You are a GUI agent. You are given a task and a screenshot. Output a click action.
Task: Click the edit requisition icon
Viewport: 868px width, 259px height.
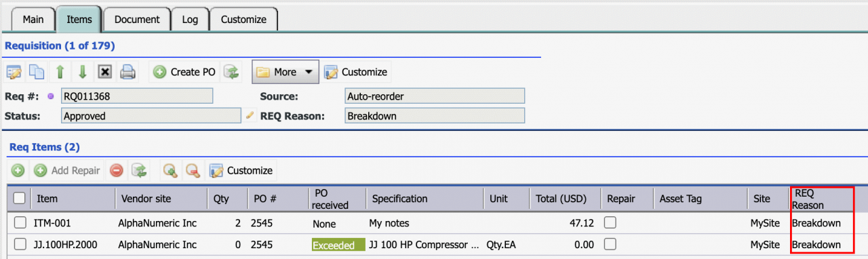coord(14,72)
